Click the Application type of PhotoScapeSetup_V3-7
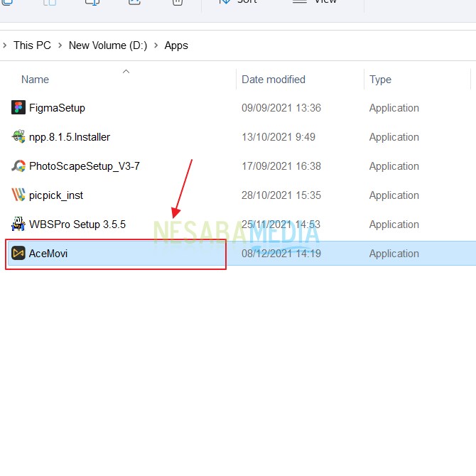This screenshot has width=476, height=476. tap(394, 167)
